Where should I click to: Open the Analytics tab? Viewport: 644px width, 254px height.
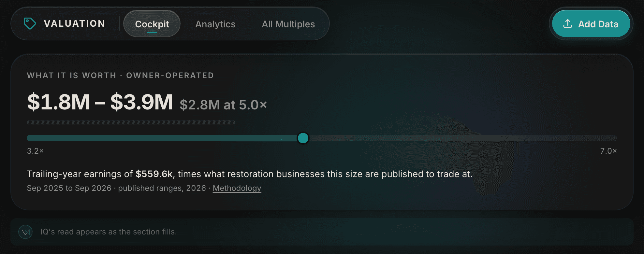click(x=215, y=24)
